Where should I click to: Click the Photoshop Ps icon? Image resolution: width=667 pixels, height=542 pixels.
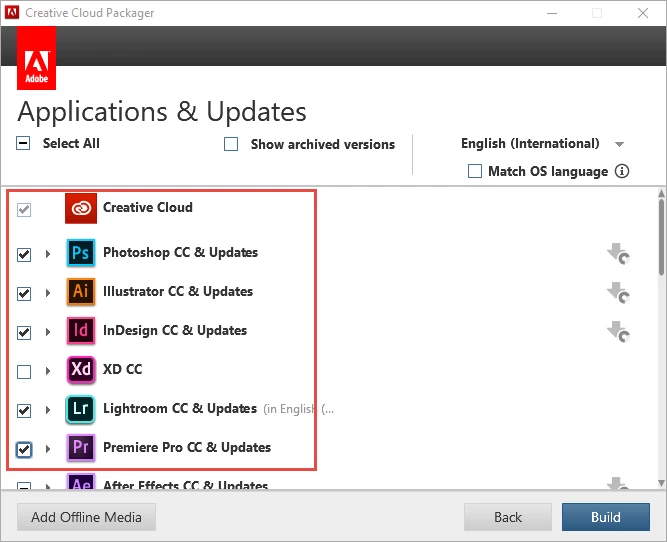click(x=81, y=253)
